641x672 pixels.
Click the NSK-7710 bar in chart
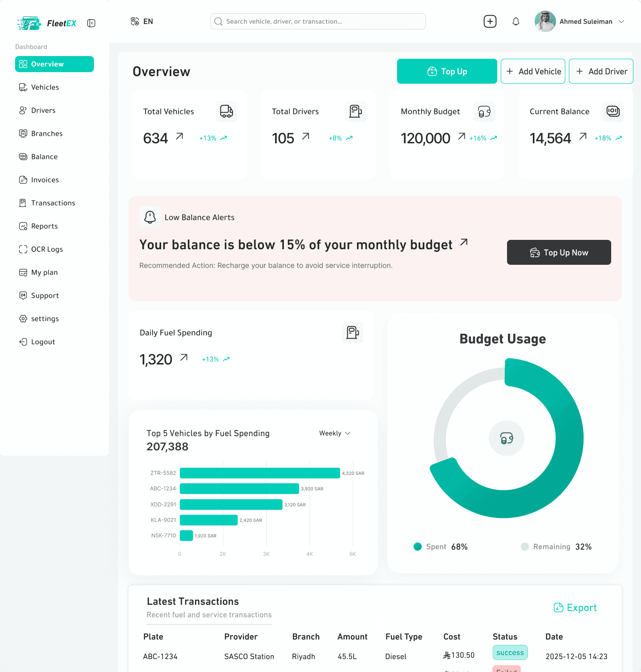point(187,535)
